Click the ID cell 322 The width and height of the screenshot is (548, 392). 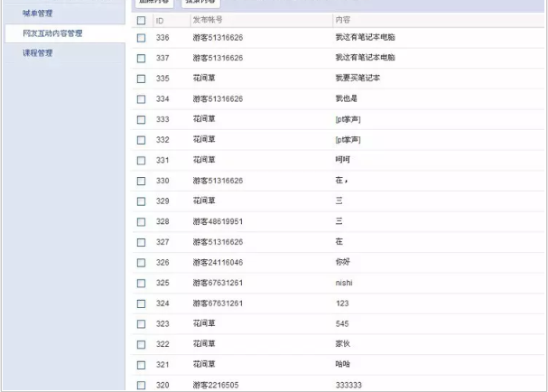pos(163,344)
